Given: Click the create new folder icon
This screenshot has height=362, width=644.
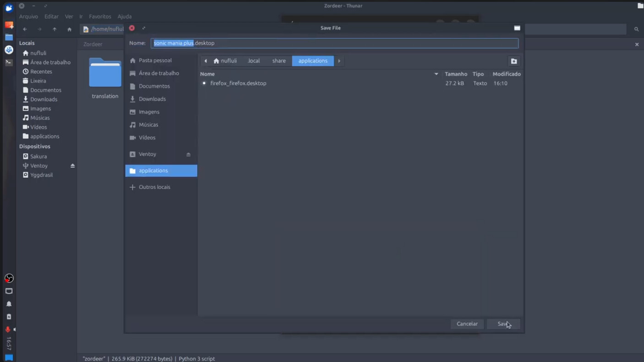Looking at the screenshot, I should tap(513, 61).
